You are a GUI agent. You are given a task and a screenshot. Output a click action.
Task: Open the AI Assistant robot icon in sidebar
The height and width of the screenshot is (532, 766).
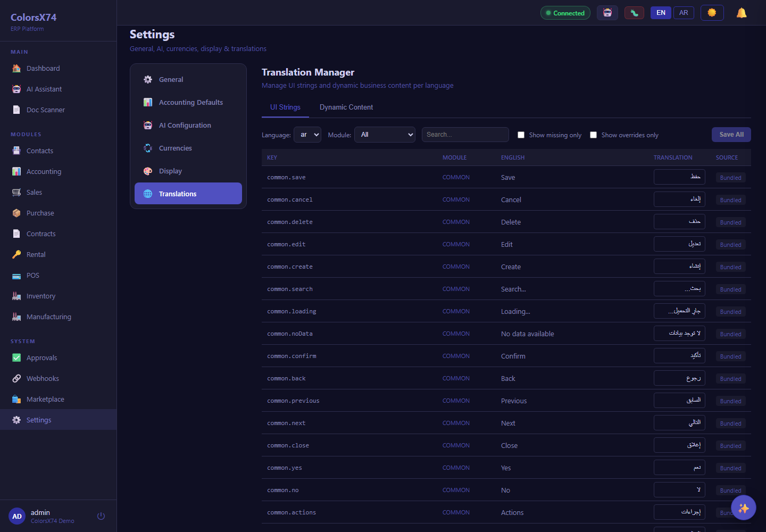[16, 89]
